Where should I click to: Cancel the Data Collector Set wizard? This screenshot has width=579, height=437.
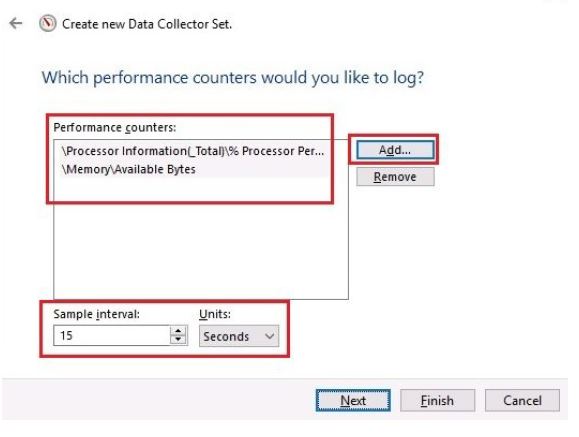pyautogui.click(x=522, y=400)
